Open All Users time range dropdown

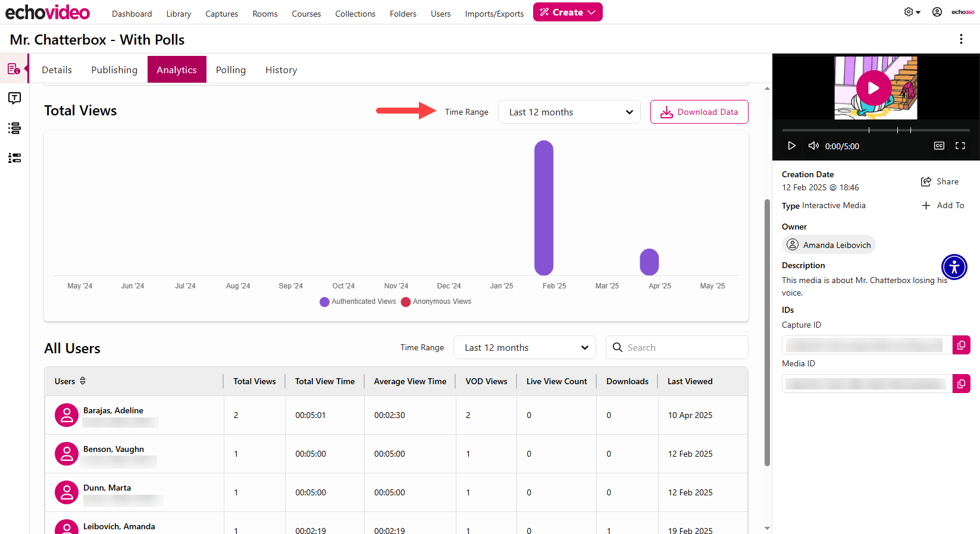(x=525, y=347)
